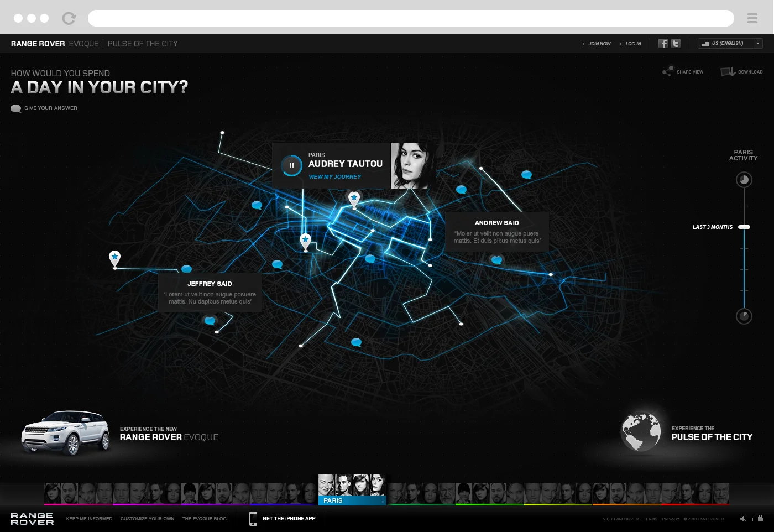
Task: Open Customize Your Own in the footer
Action: (x=147, y=519)
